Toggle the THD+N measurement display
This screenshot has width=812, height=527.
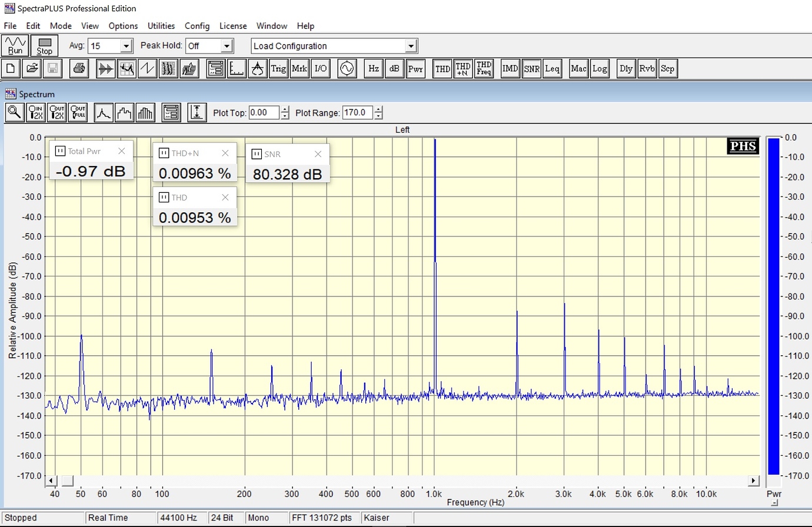pos(463,69)
